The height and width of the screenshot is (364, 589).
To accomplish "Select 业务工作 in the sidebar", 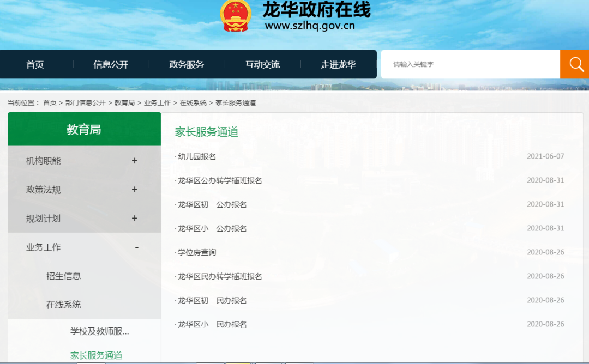I will [x=43, y=247].
